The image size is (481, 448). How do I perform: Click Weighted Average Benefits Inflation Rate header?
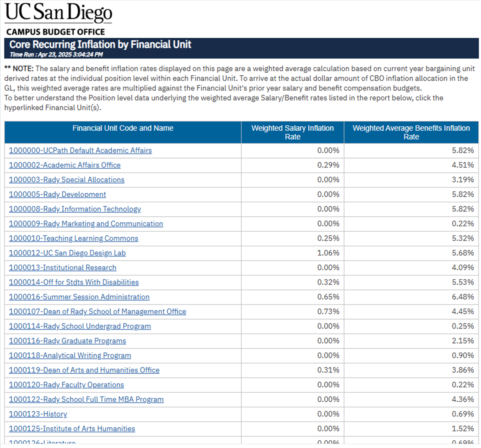[411, 132]
